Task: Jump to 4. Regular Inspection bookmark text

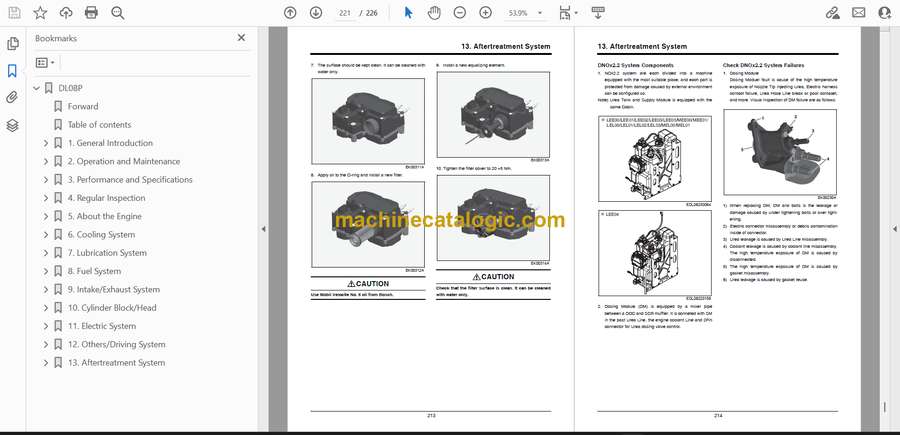Action: (x=106, y=198)
